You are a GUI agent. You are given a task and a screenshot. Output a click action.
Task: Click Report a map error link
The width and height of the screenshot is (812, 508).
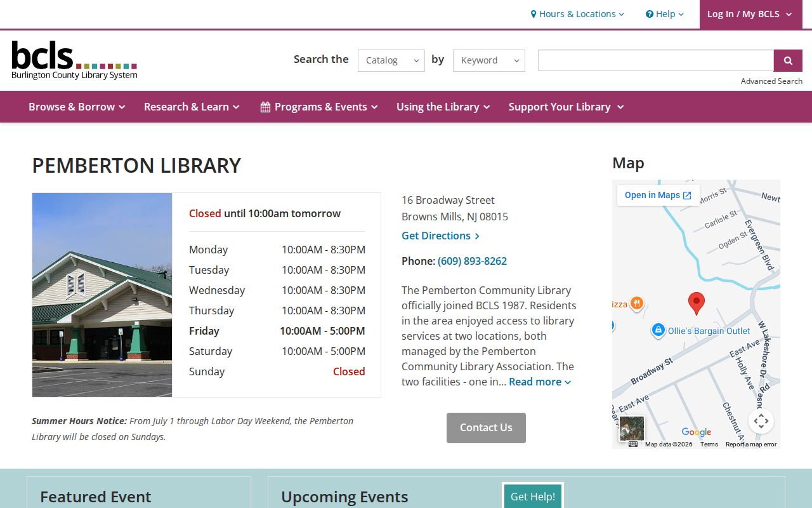(x=751, y=444)
